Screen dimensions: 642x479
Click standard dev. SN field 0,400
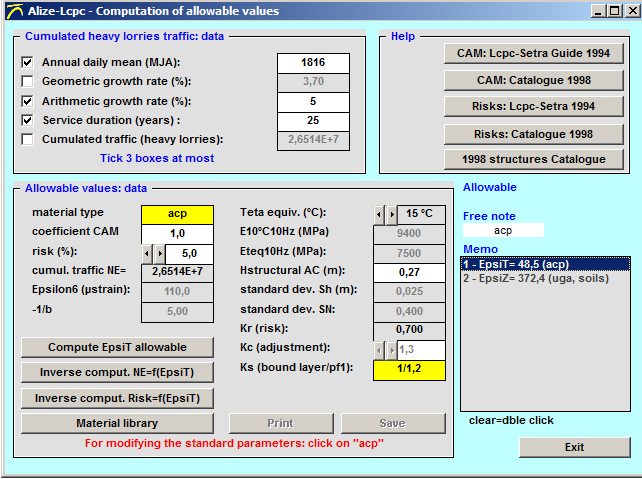coord(409,312)
